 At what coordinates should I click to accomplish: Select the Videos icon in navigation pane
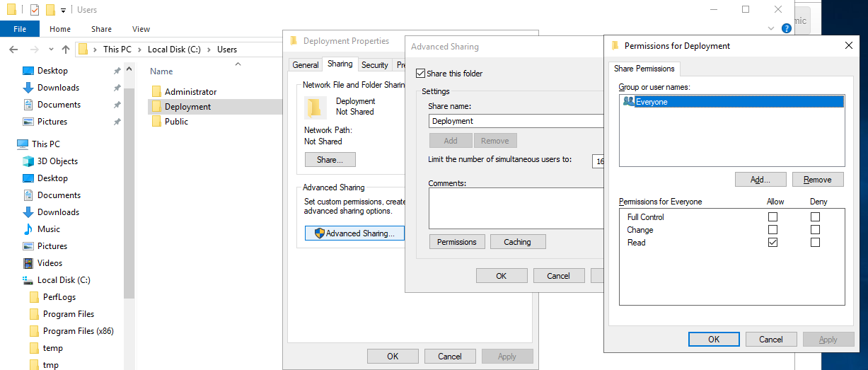pyautogui.click(x=28, y=263)
